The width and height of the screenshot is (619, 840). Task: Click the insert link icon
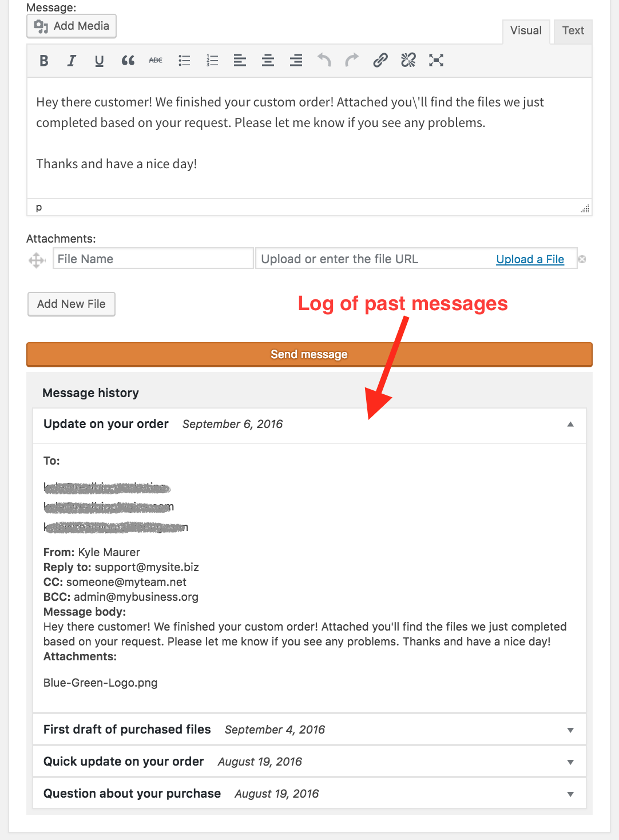(380, 61)
